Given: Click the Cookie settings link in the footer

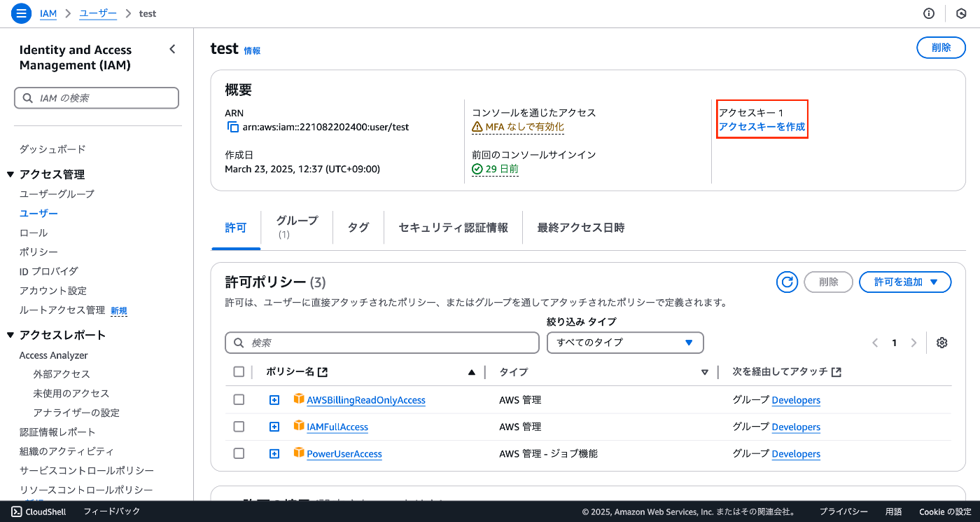Looking at the screenshot, I should (x=945, y=511).
